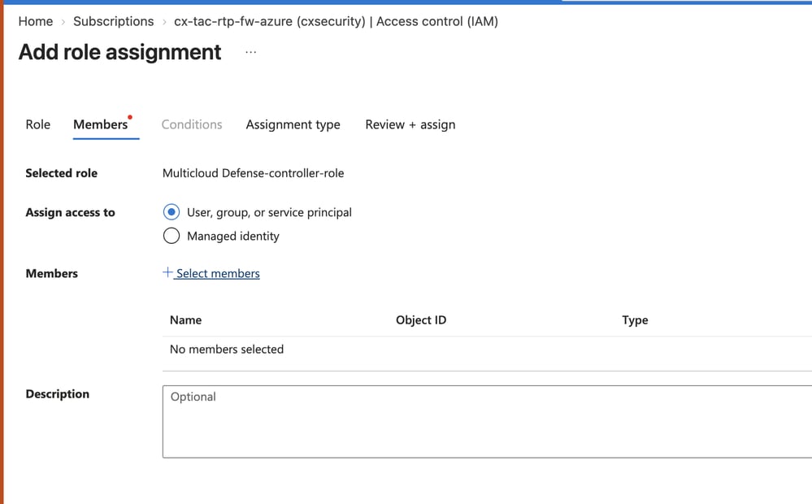
Task: Click the 'Selected role' label
Action: [x=62, y=173]
